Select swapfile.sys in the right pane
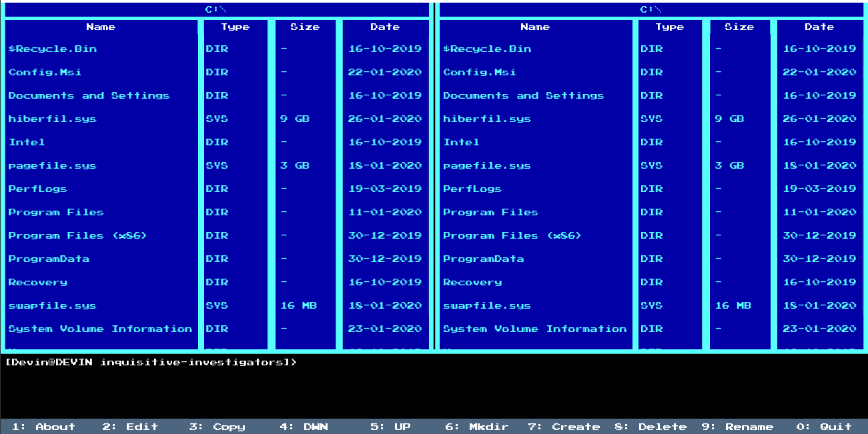 click(x=487, y=305)
